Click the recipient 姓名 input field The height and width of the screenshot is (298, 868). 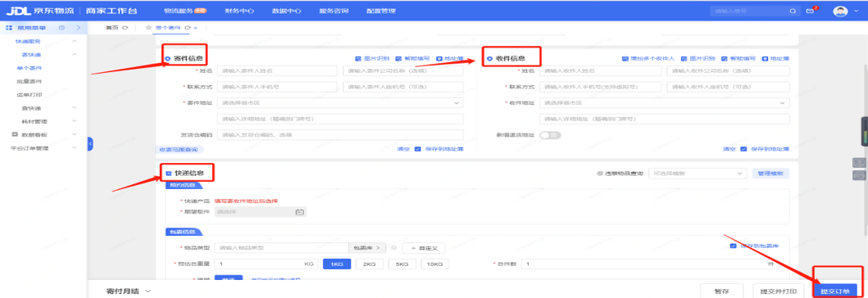[x=600, y=70]
